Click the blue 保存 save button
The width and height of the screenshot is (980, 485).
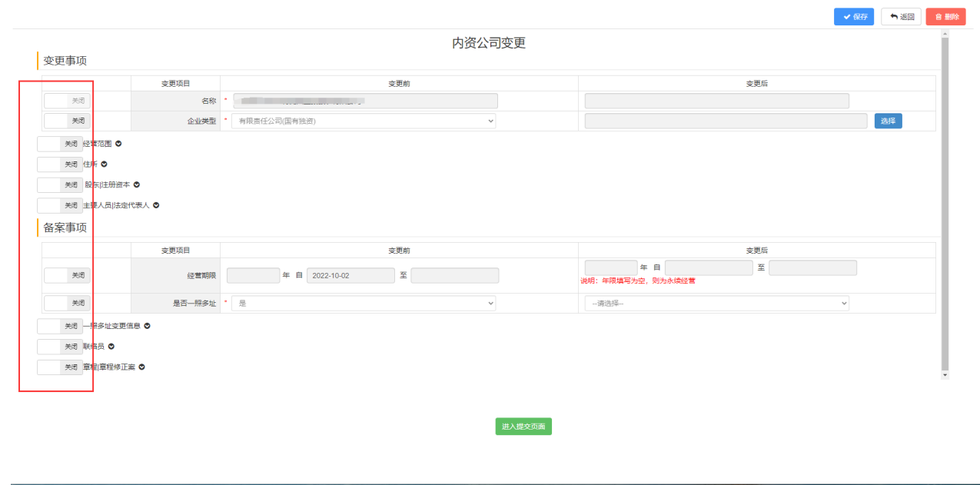pyautogui.click(x=853, y=17)
